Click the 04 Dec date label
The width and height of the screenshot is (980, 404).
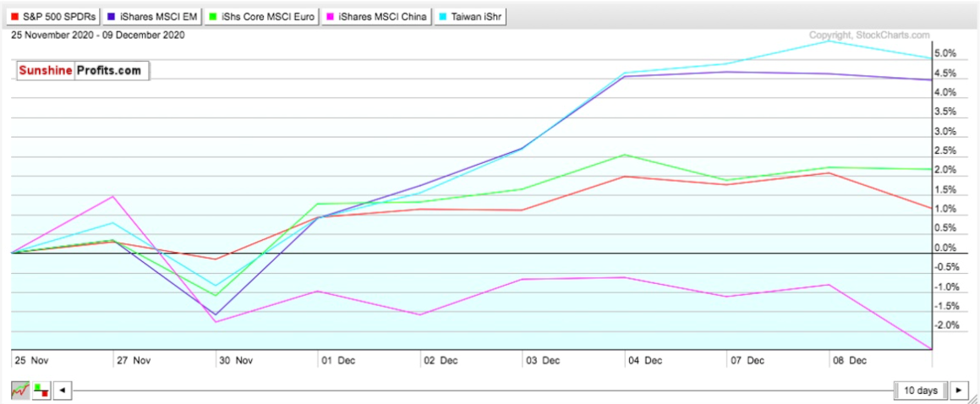tap(644, 361)
